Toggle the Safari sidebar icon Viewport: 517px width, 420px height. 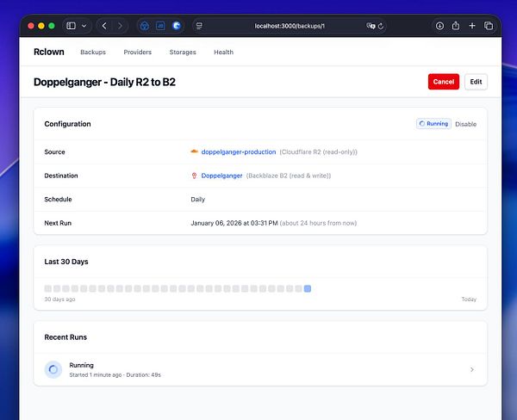pos(71,26)
